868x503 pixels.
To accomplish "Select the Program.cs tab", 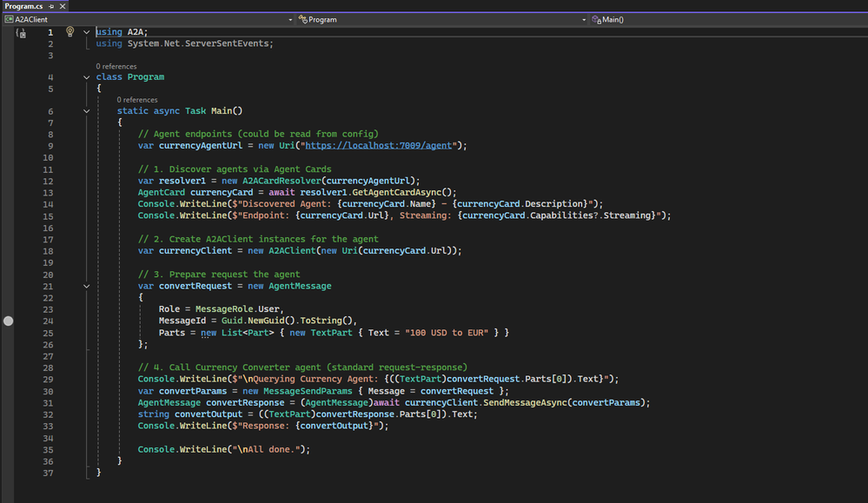I will click(23, 6).
